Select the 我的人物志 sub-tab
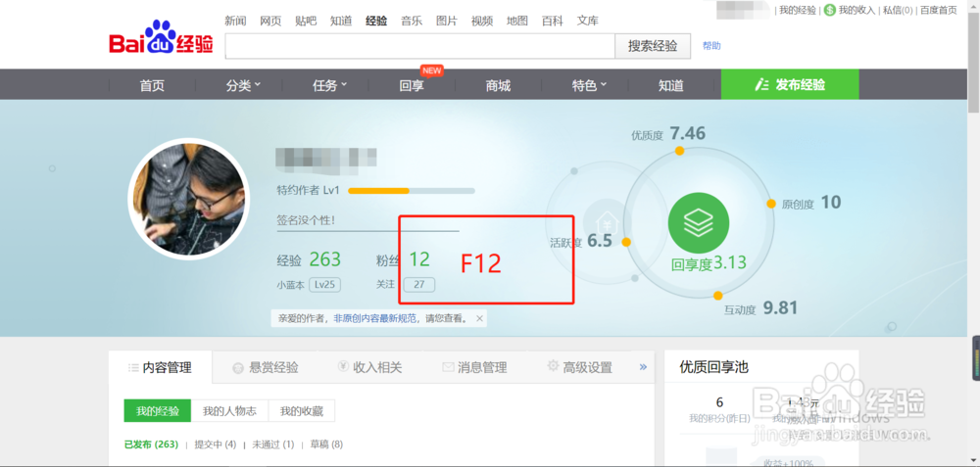Screen dimensions: 980x467 [x=229, y=411]
